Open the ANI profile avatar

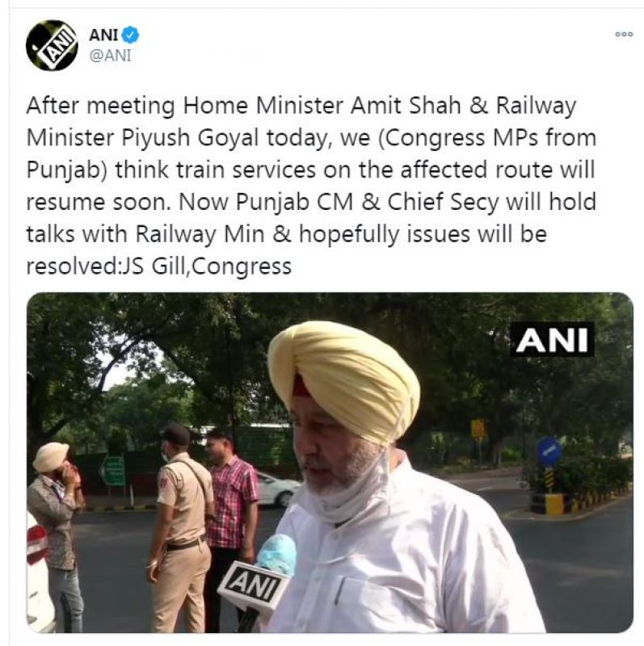[52, 45]
